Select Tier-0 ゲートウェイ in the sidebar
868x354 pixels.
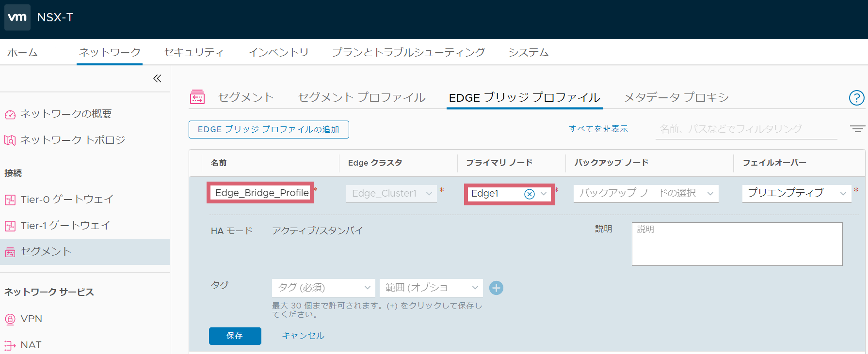pyautogui.click(x=67, y=199)
